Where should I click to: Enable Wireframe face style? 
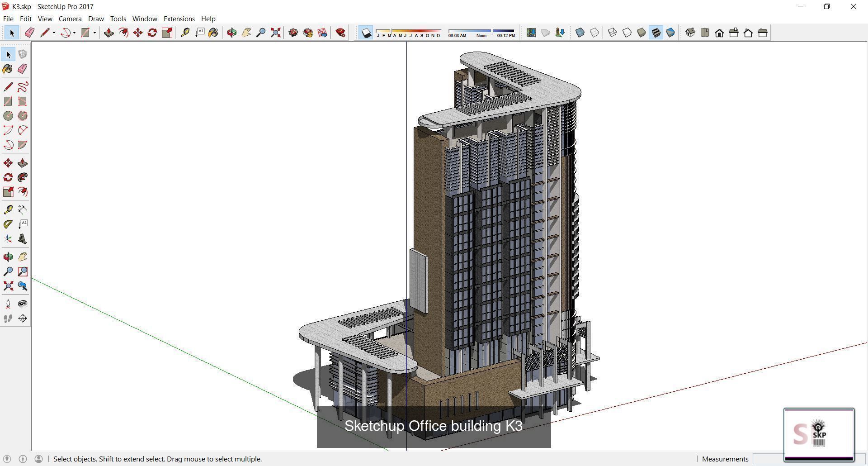click(x=612, y=33)
